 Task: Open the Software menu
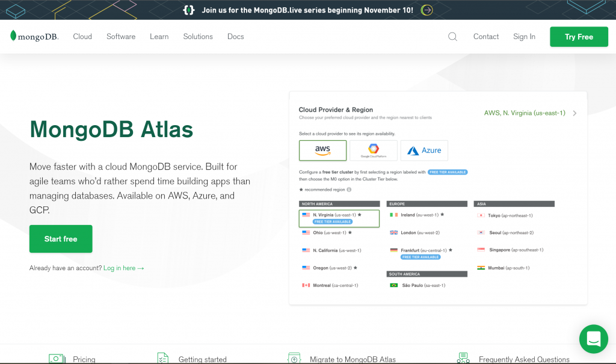[121, 37]
